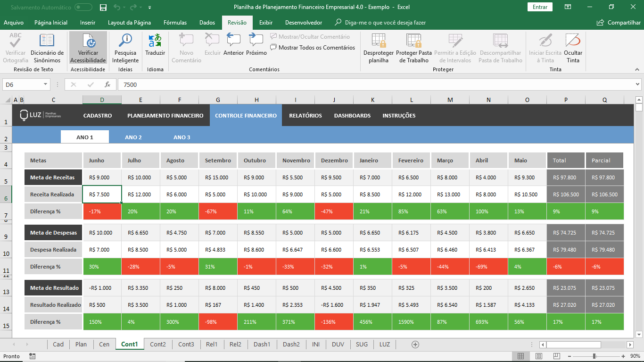644x362 pixels.
Task: Go to the Anterior comment
Action: coord(233,45)
